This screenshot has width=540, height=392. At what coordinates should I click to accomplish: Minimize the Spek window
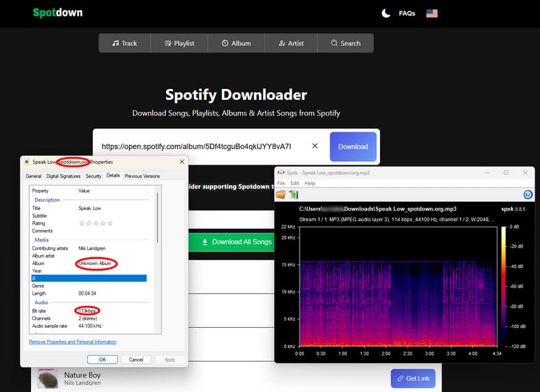coord(487,173)
